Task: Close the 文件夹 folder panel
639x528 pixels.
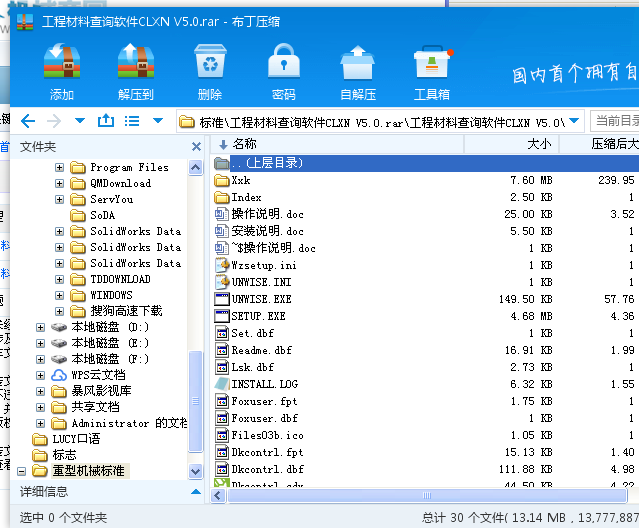Action: 196,147
